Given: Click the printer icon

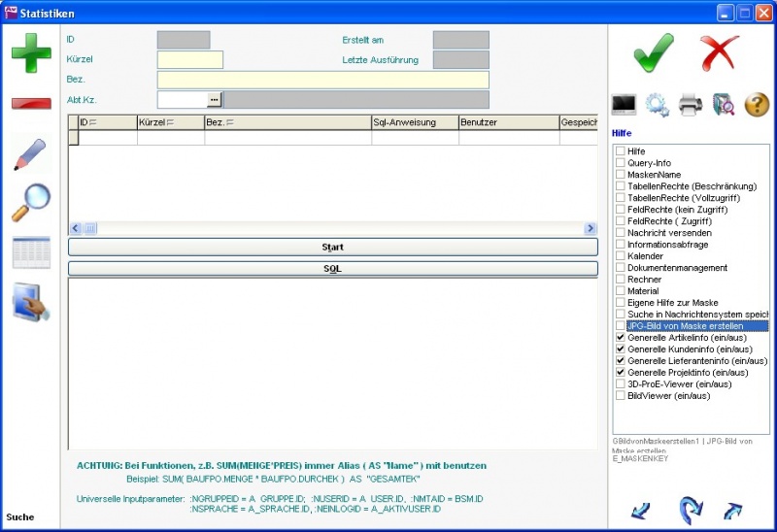Looking at the screenshot, I should 690,104.
